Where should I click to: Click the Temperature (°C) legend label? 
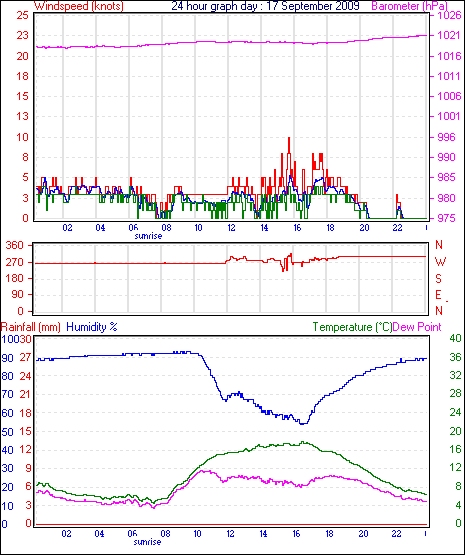point(352,327)
